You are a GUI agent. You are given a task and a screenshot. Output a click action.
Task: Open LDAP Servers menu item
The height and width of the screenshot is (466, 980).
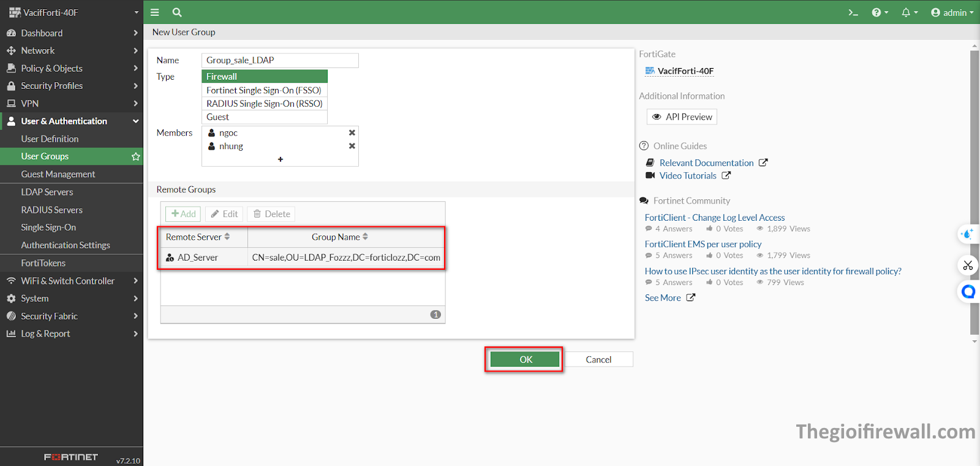[47, 192]
